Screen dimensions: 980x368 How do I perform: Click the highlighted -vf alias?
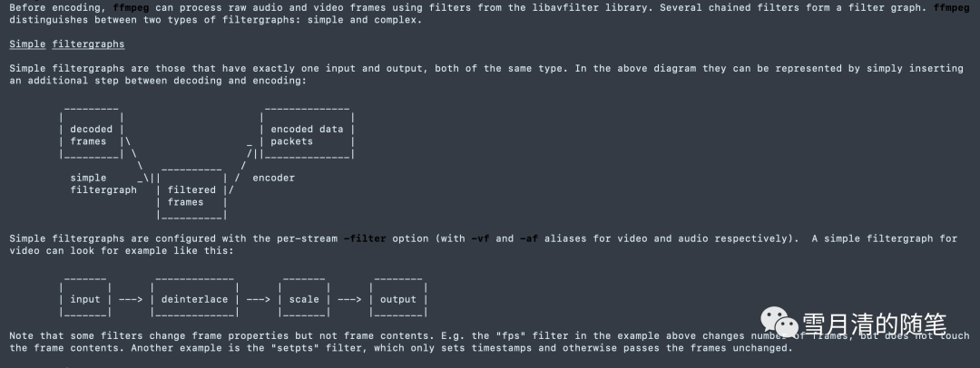point(481,238)
